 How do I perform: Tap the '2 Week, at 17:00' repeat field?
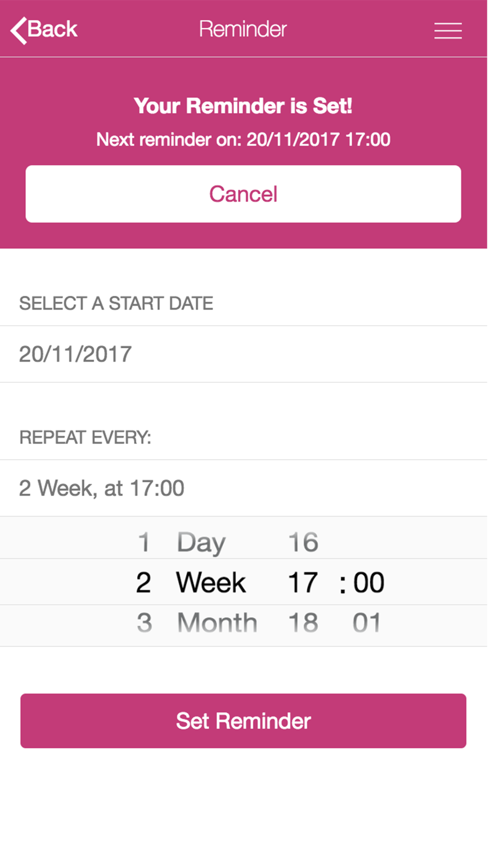click(x=102, y=488)
